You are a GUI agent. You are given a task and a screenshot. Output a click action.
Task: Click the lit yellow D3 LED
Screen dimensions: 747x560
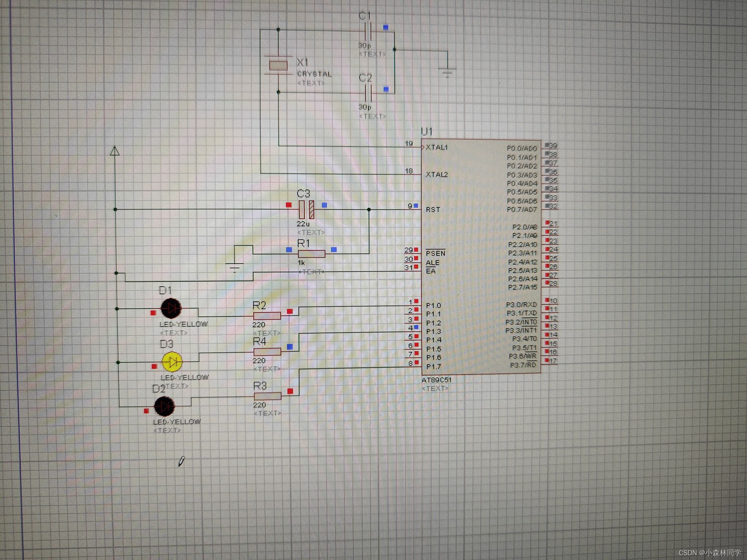pyautogui.click(x=172, y=362)
